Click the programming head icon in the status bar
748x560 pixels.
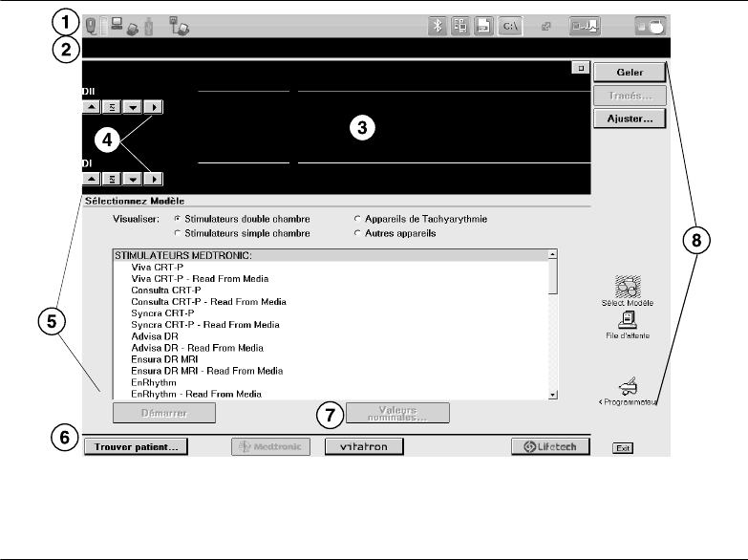click(91, 26)
